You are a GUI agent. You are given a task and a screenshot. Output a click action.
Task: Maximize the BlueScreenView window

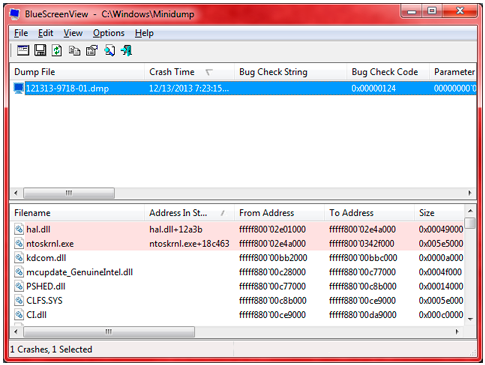(432, 11)
